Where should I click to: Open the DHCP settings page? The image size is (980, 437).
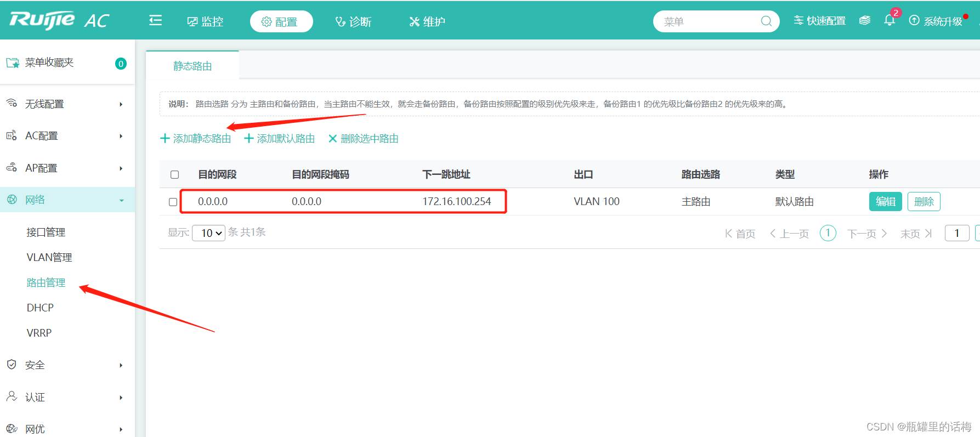[40, 308]
